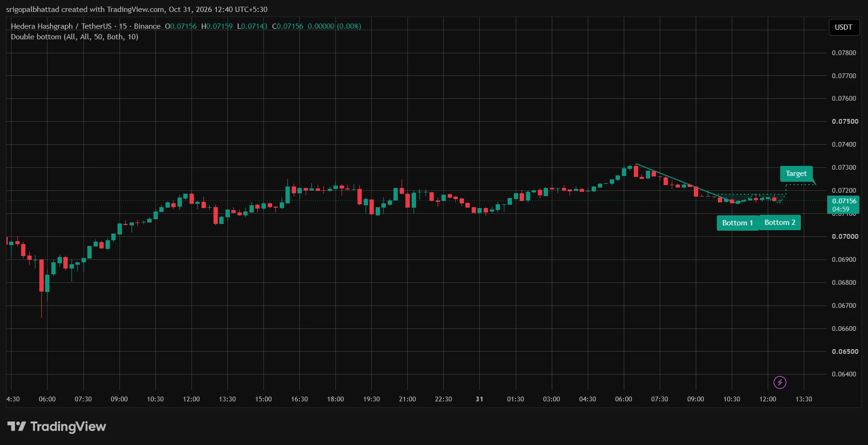Click the 12:00 time label near right
Viewport: 868px width, 445px height.
tap(768, 399)
